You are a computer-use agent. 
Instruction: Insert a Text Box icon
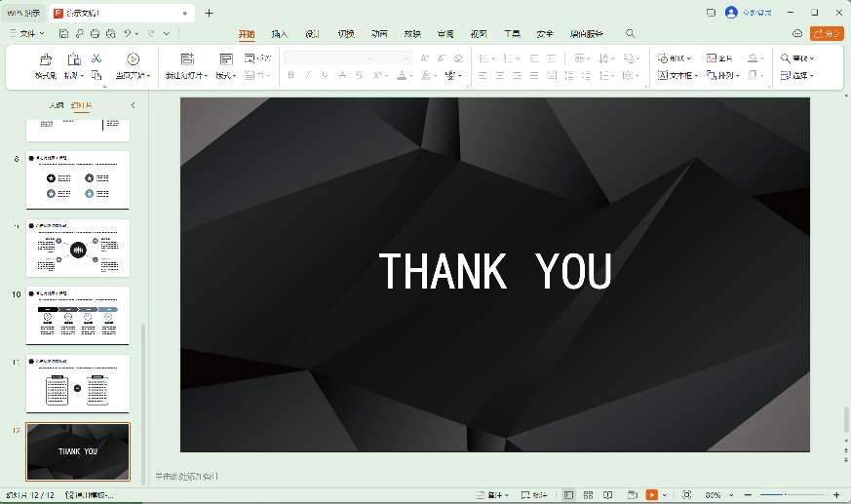(x=663, y=75)
